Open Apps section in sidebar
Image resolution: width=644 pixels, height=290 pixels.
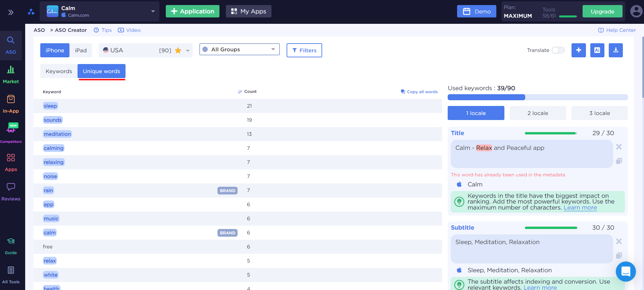click(11, 163)
